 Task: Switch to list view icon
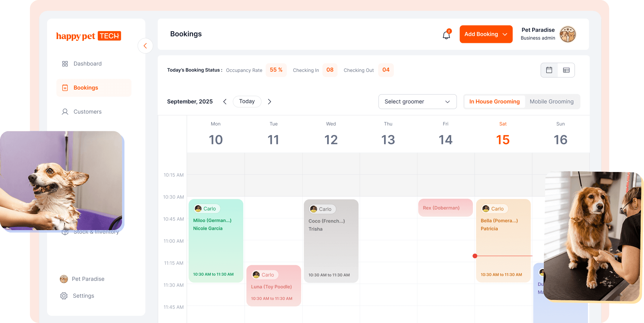click(x=566, y=70)
